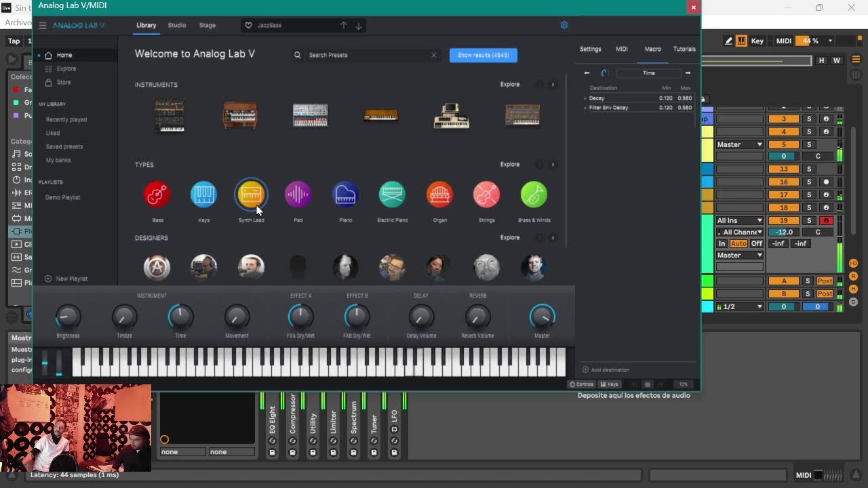Go to previous preset with up arrow
The width and height of the screenshot is (868, 488).
(343, 26)
